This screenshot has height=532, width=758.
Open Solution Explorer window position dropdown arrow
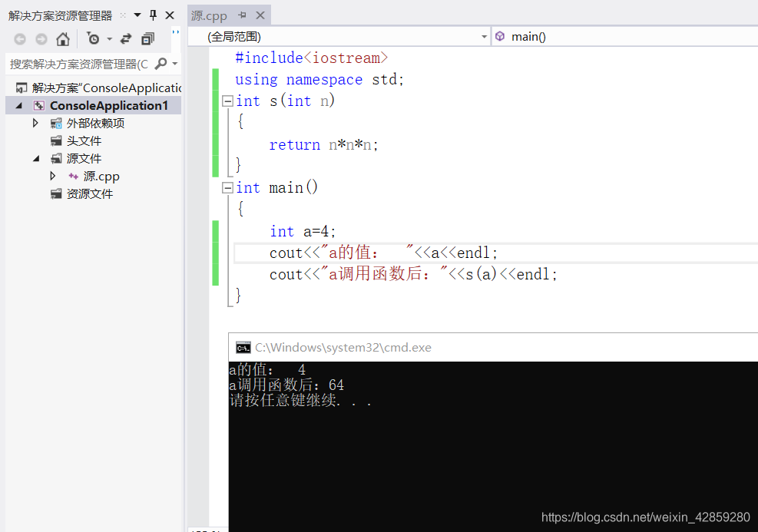(137, 15)
